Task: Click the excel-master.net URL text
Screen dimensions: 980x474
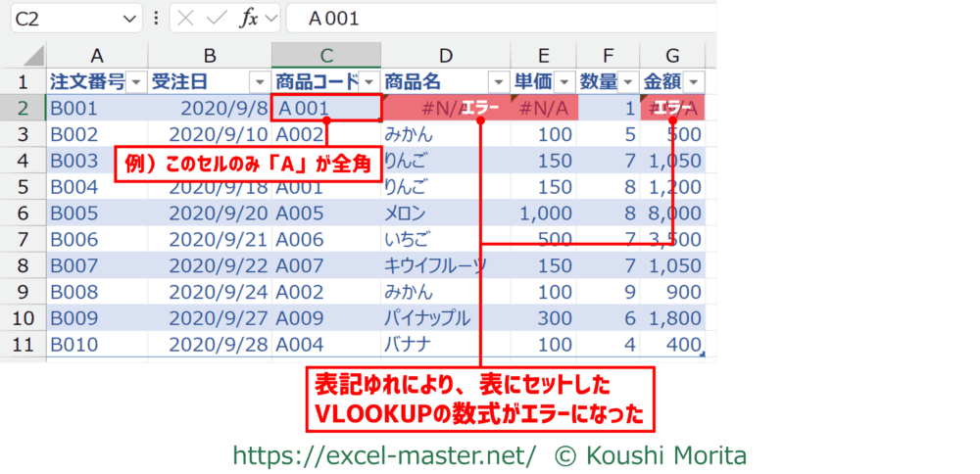Action: [x=384, y=454]
